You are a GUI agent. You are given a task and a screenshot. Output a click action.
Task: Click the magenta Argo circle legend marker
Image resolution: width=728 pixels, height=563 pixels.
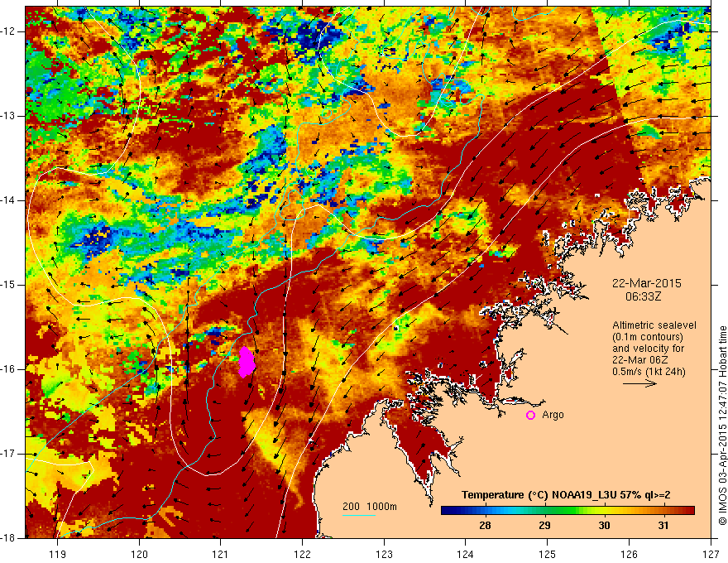(x=530, y=416)
